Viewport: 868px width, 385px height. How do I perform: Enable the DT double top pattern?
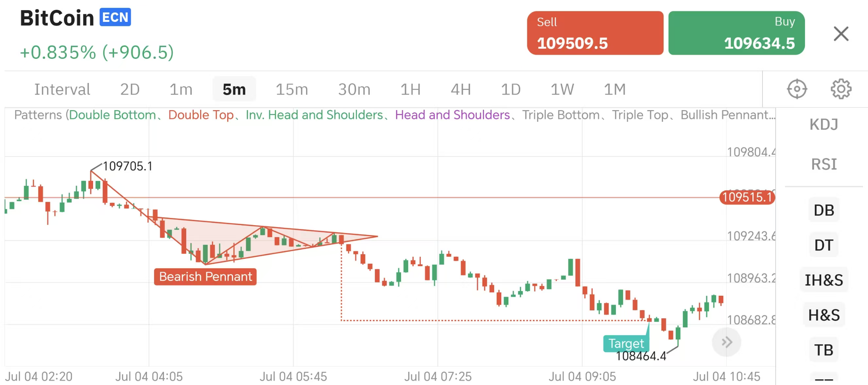tap(824, 245)
